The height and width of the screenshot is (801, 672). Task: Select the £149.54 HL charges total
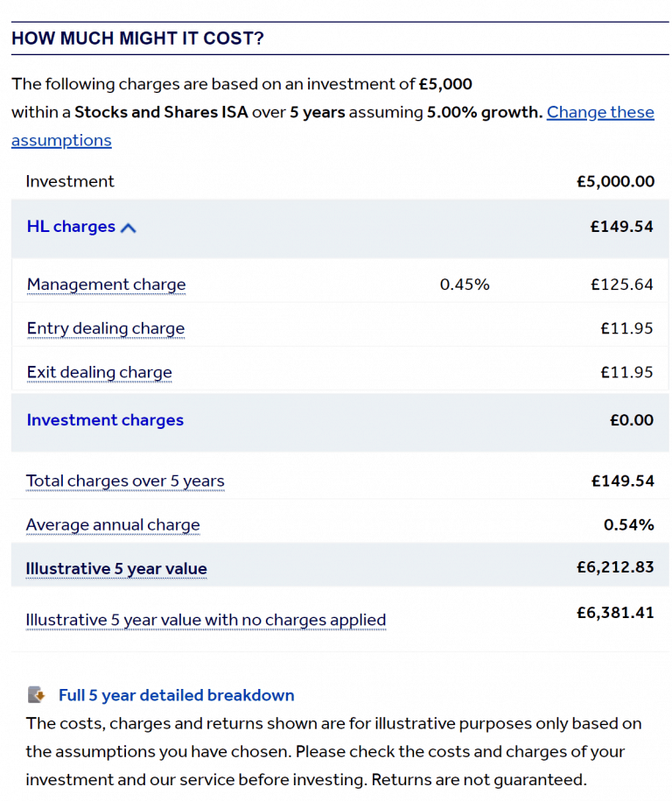click(x=622, y=227)
